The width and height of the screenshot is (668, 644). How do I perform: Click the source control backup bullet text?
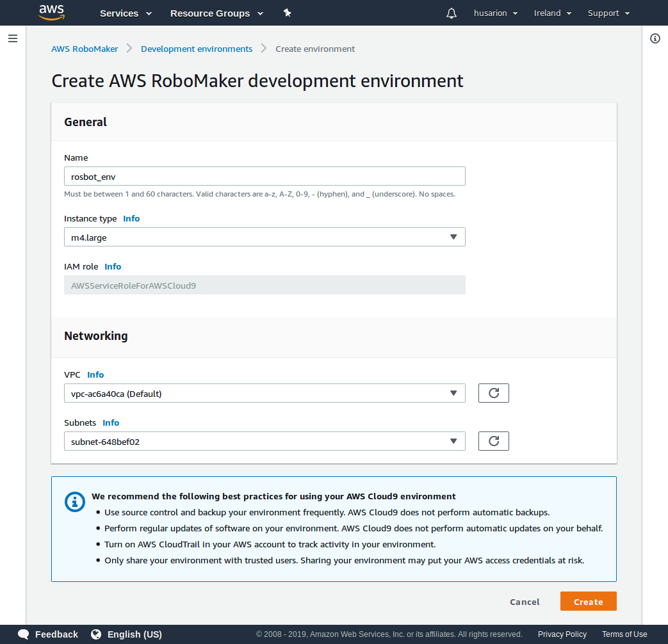[327, 512]
